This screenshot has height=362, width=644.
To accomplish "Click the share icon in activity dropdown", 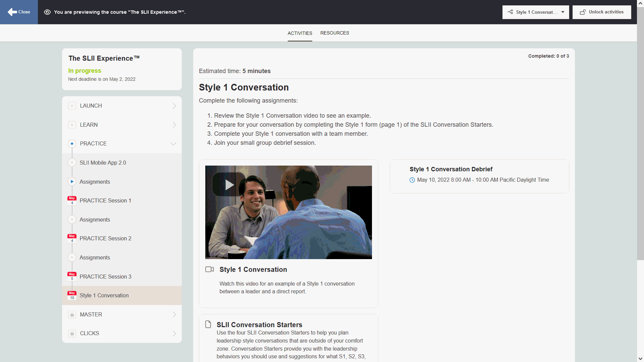I will click(510, 12).
